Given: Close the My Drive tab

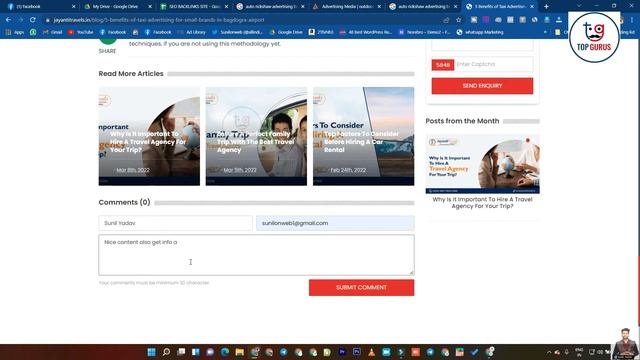Looking at the screenshot, I should click(x=150, y=7).
